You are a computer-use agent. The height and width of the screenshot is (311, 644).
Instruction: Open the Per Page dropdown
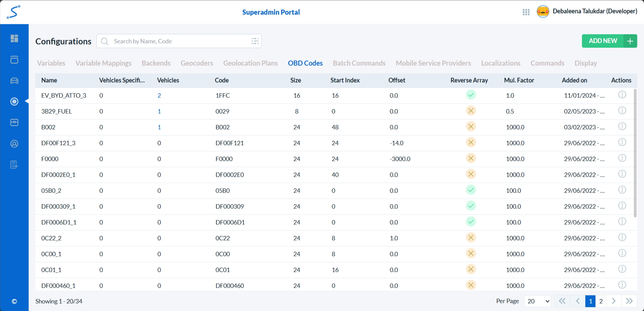point(538,301)
